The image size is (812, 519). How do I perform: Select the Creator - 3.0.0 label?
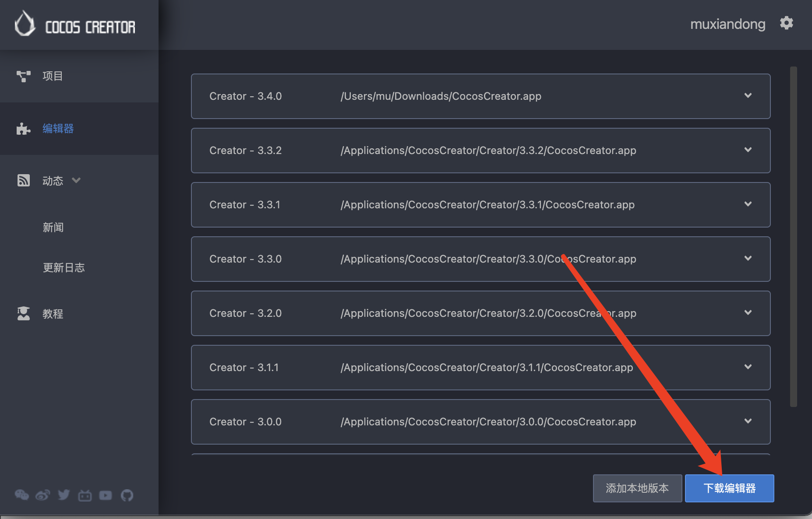tap(245, 421)
